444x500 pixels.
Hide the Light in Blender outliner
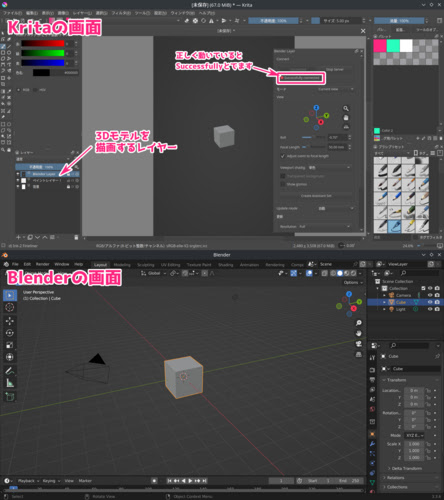[430, 309]
